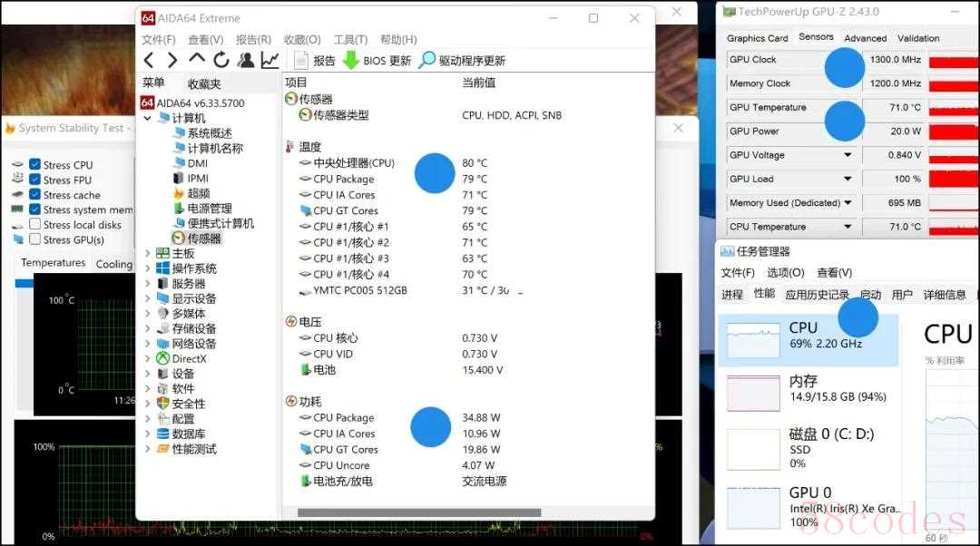Open GPU Voltage sensor dropdown in GPU-Z

(x=848, y=155)
